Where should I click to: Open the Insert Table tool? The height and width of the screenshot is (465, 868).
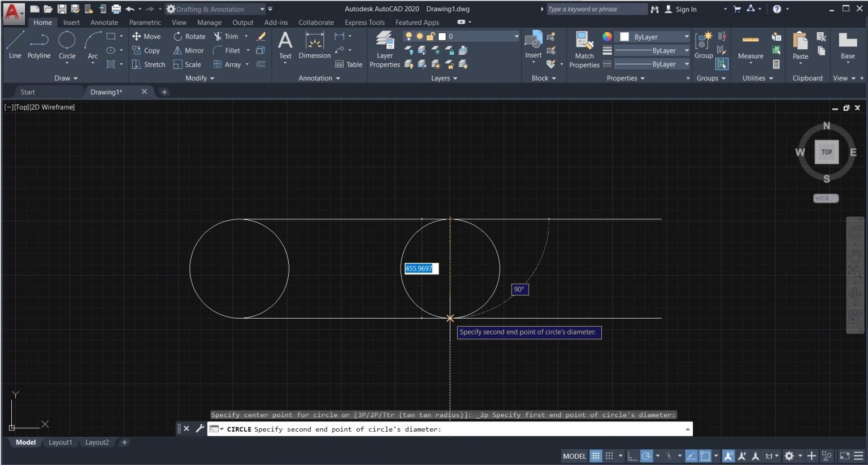[349, 64]
